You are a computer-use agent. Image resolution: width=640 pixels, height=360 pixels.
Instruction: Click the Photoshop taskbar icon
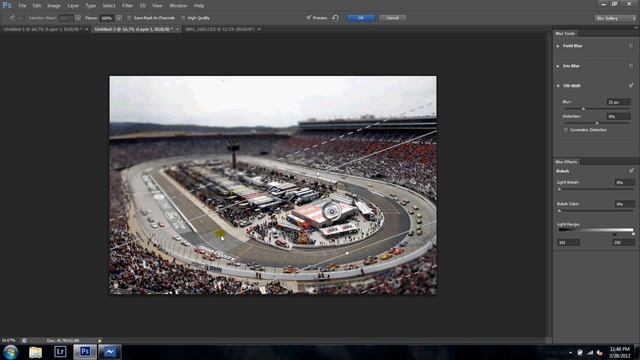click(85, 351)
